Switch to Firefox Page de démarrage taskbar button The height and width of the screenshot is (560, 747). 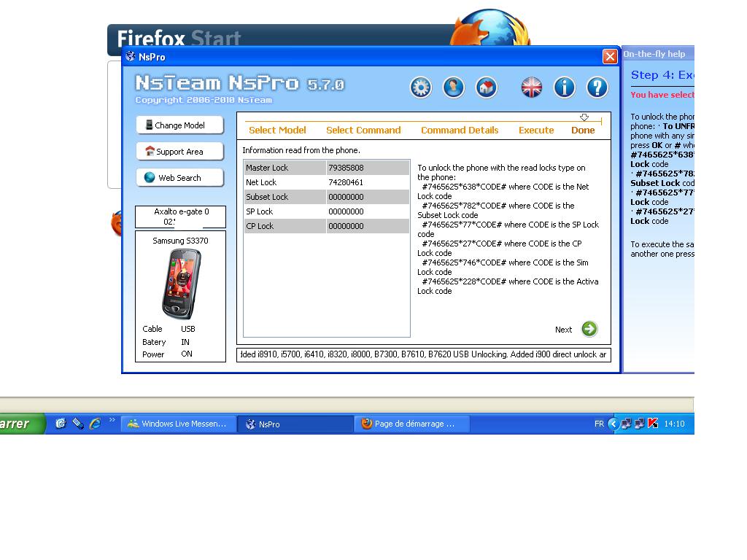pos(412,424)
